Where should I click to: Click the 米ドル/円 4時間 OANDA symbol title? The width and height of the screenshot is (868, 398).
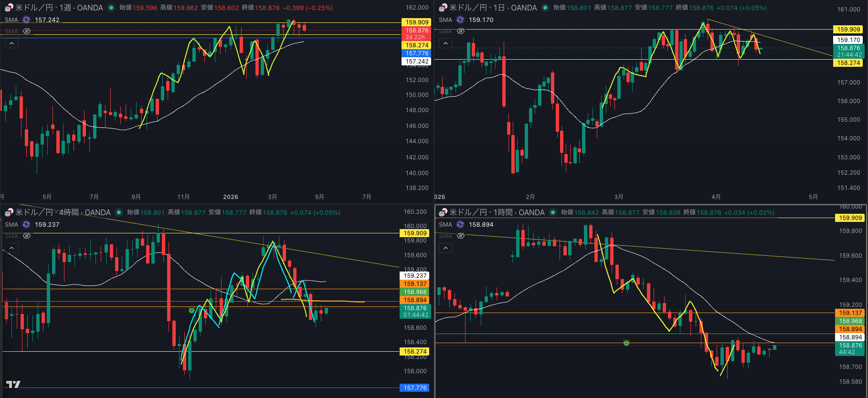63,212
